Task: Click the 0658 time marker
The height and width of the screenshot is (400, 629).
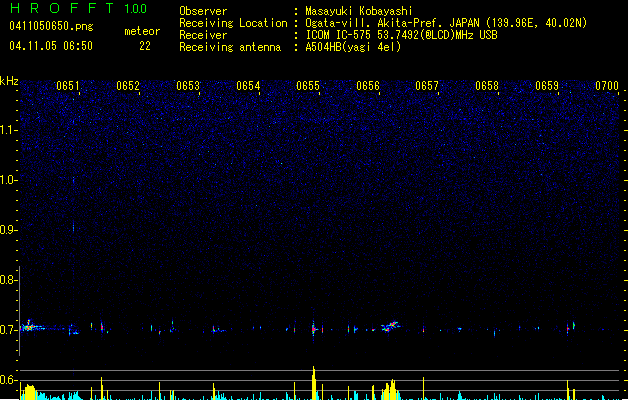Action: [487, 86]
